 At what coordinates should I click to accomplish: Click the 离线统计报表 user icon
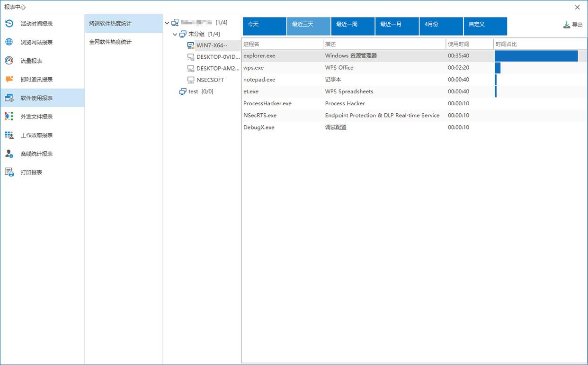coord(9,154)
